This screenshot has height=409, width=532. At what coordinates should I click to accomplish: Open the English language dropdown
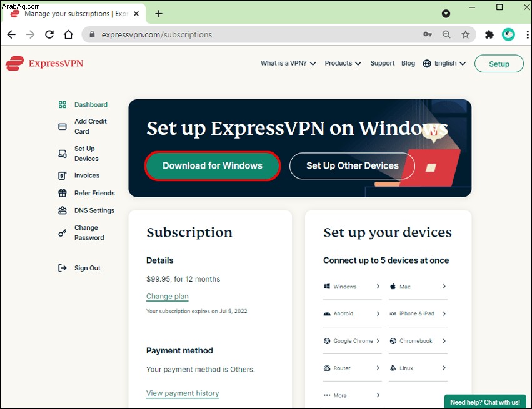[x=450, y=63]
